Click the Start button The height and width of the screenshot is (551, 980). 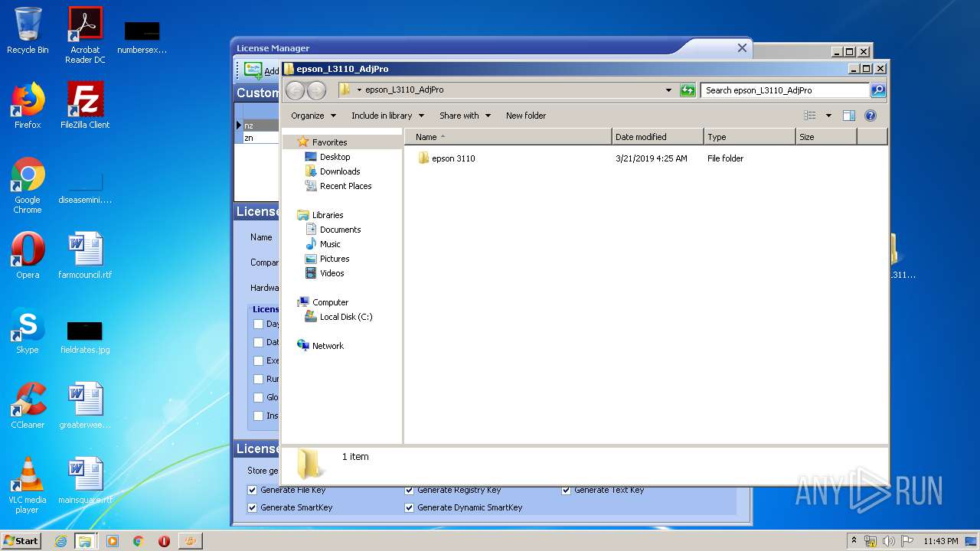pyautogui.click(x=21, y=541)
